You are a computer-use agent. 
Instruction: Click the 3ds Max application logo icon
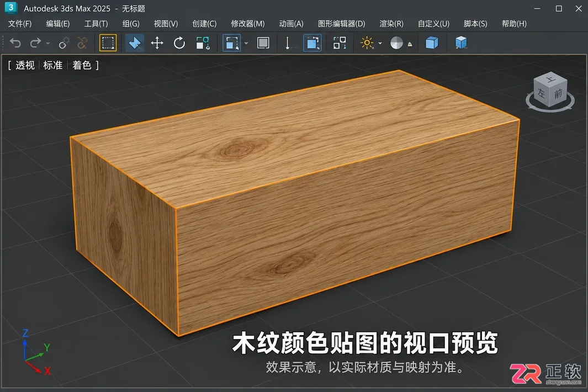click(x=11, y=8)
